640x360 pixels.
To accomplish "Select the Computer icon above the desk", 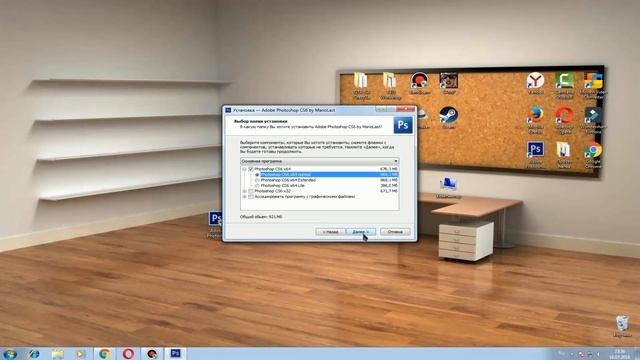I will pos(448,188).
